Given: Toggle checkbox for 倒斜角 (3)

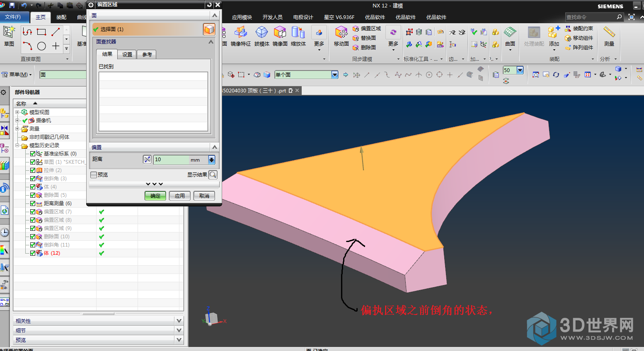Looking at the screenshot, I should point(33,179).
